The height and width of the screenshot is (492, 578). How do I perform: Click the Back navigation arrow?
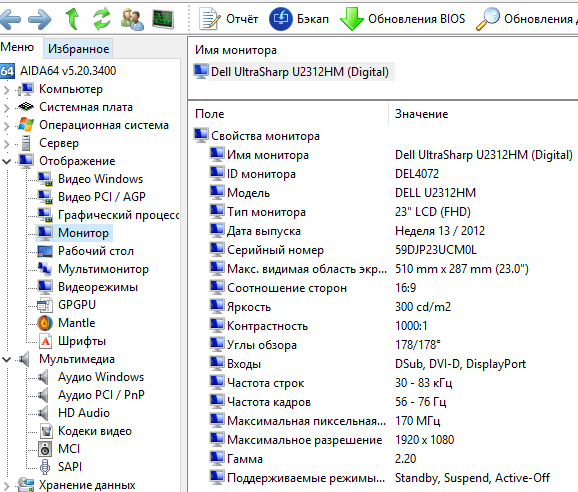pyautogui.click(x=10, y=19)
